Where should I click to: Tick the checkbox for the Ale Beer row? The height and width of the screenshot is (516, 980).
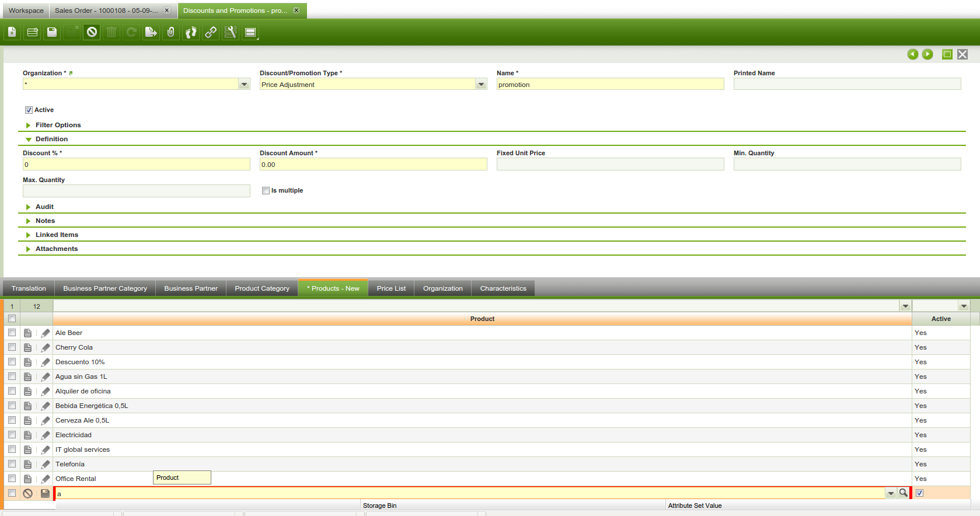12,333
